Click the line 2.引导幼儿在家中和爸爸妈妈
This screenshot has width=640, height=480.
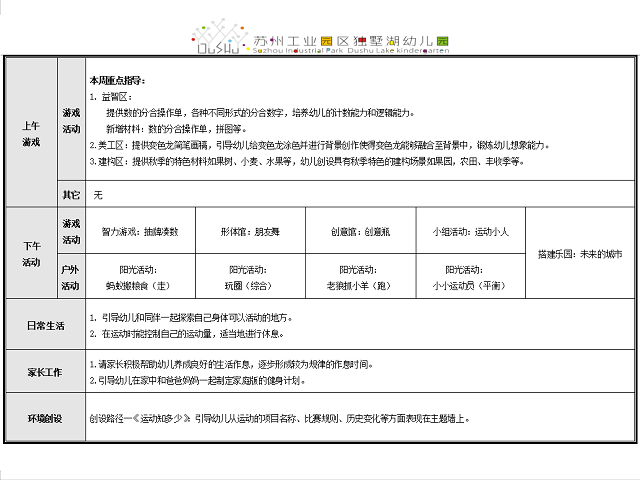pyautogui.click(x=198, y=380)
